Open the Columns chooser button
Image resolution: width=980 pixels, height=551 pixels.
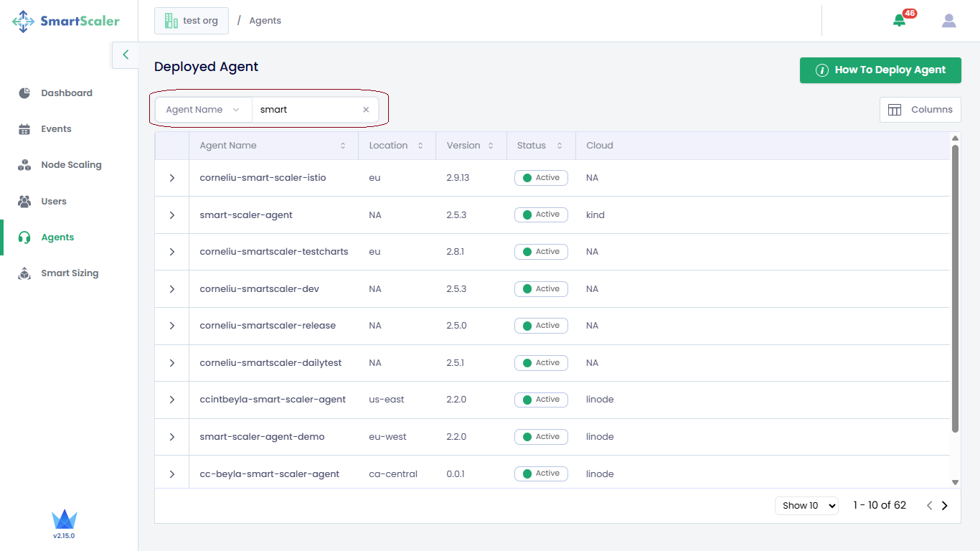point(920,110)
